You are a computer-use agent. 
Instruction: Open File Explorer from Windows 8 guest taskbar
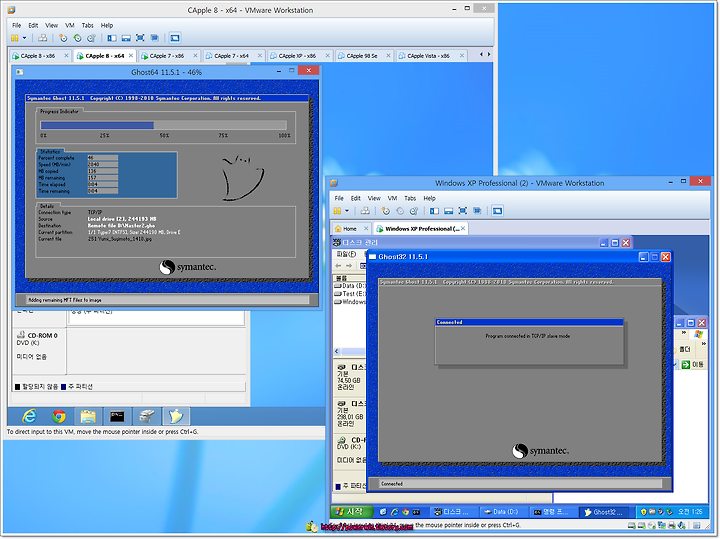coord(88,416)
